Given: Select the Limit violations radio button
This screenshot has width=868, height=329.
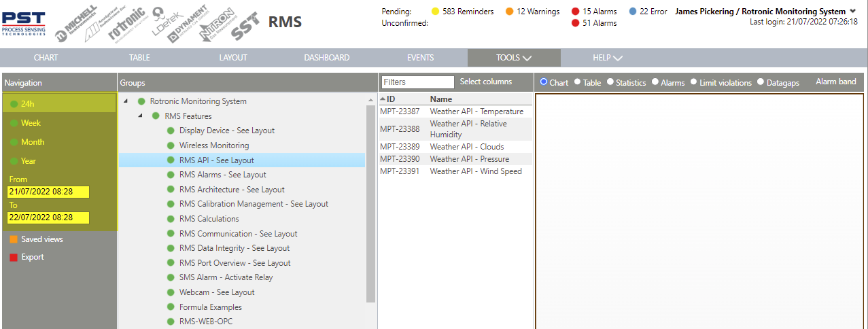Looking at the screenshot, I should pos(693,82).
